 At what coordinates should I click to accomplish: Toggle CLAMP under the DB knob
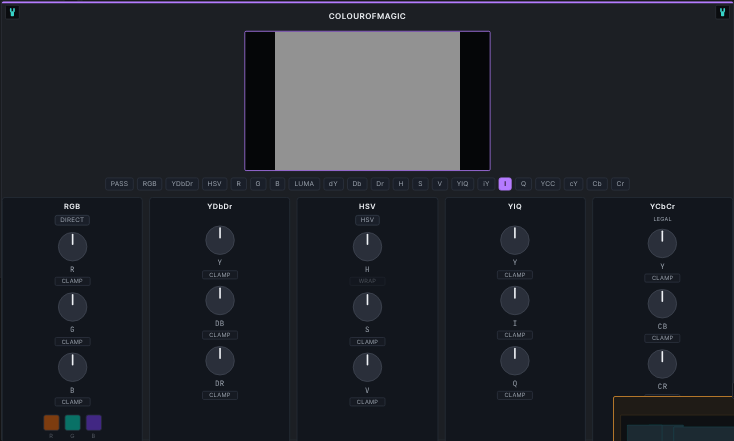pyautogui.click(x=220, y=335)
